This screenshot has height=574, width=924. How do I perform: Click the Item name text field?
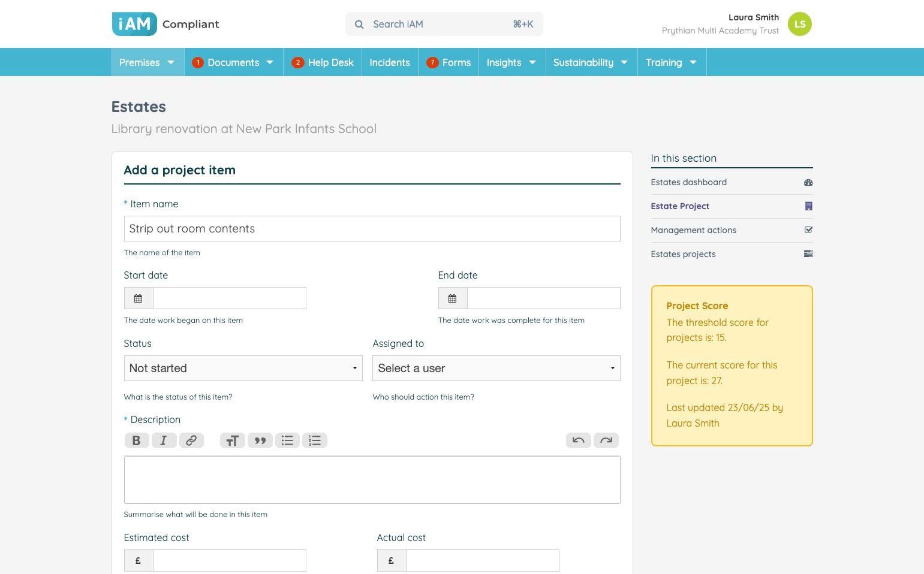[x=372, y=229]
